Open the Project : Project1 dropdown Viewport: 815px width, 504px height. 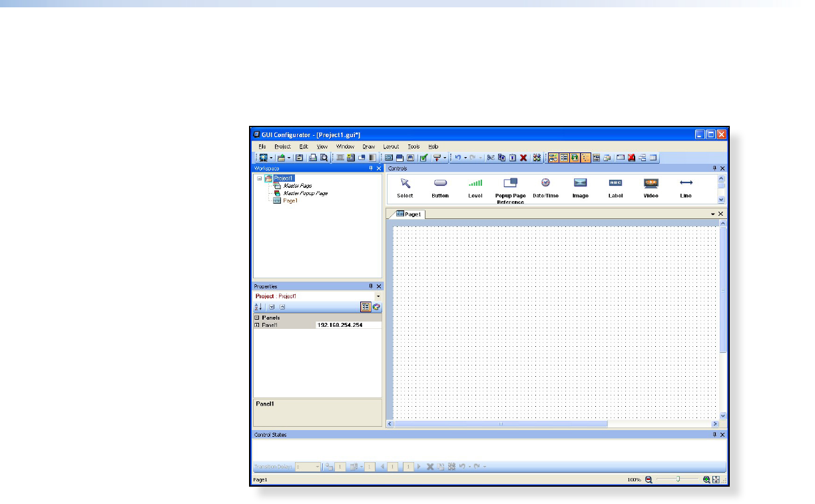[x=378, y=296]
